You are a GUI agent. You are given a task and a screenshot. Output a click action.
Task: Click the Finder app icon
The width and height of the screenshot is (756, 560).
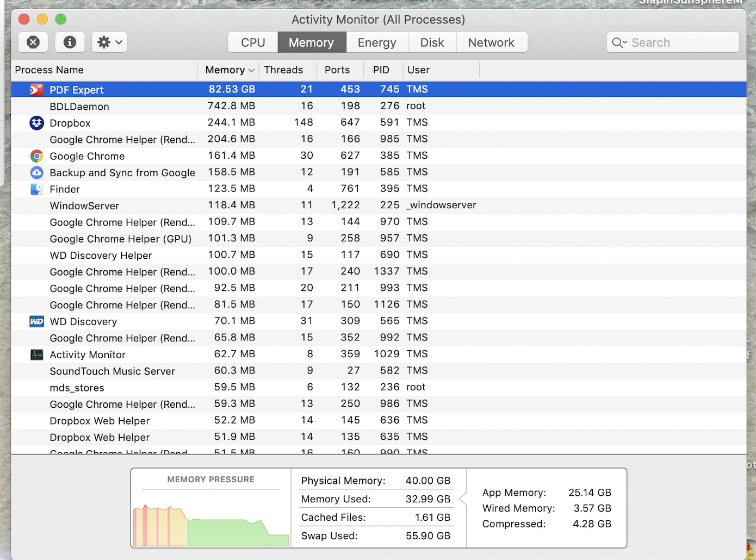pos(36,189)
